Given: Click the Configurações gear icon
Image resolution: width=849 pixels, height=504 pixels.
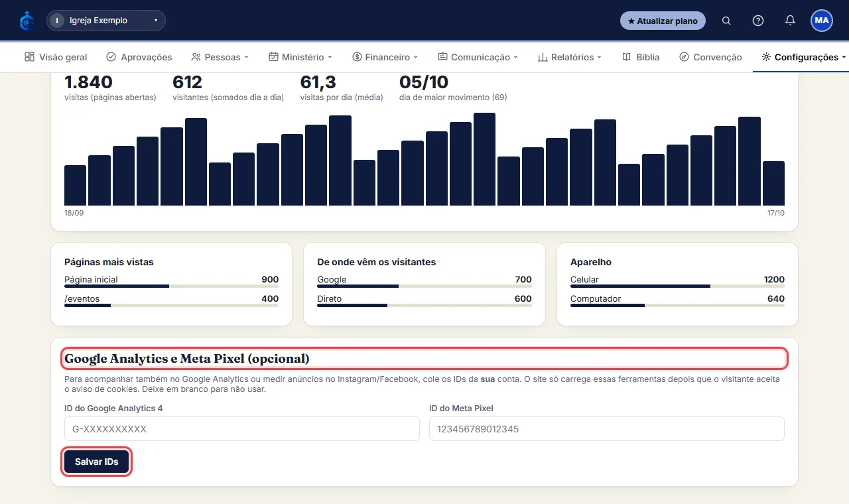Looking at the screenshot, I should point(766,57).
